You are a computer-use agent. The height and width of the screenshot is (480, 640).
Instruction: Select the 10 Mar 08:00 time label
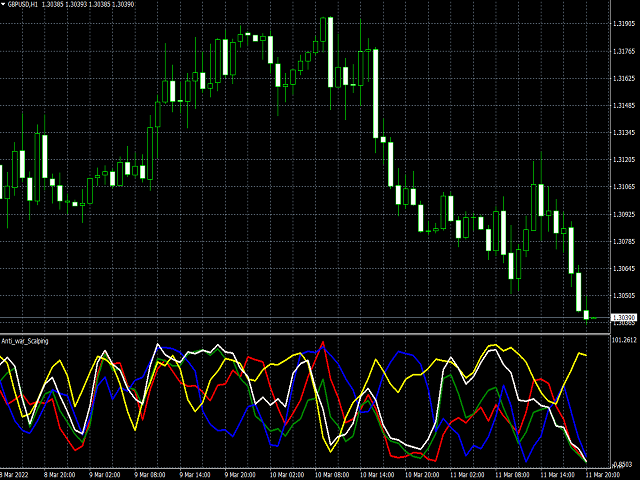325,474
